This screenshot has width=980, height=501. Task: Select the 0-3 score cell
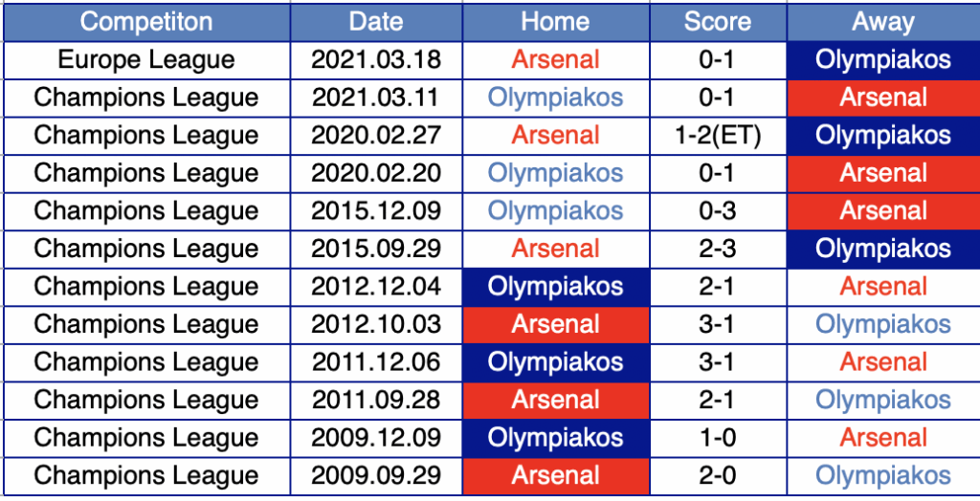[718, 211]
